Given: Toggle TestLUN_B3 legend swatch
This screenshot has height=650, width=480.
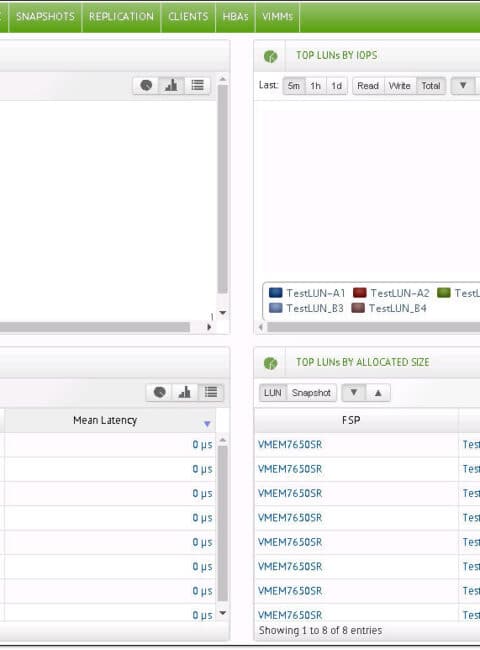Looking at the screenshot, I should click(x=276, y=308).
